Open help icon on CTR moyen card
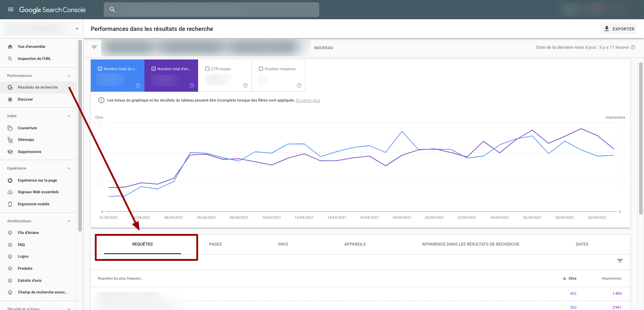Viewport: 644px width, 310px height. click(x=246, y=85)
